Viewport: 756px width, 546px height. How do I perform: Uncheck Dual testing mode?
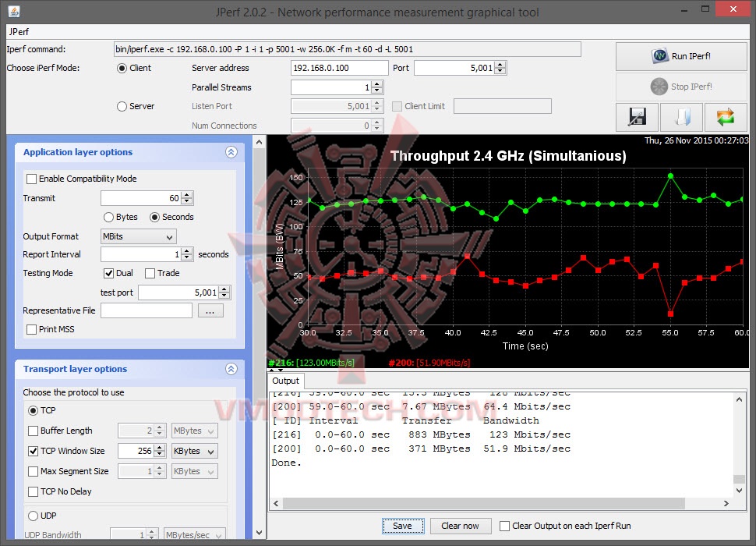click(x=108, y=274)
